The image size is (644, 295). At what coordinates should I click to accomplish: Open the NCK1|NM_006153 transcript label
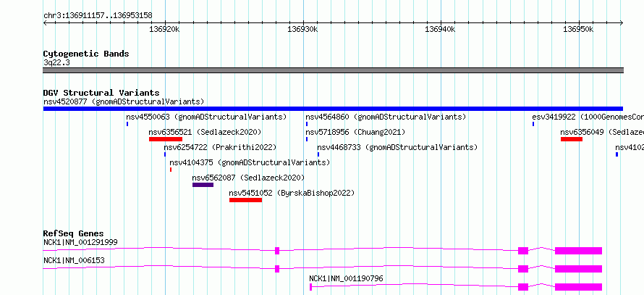click(74, 260)
